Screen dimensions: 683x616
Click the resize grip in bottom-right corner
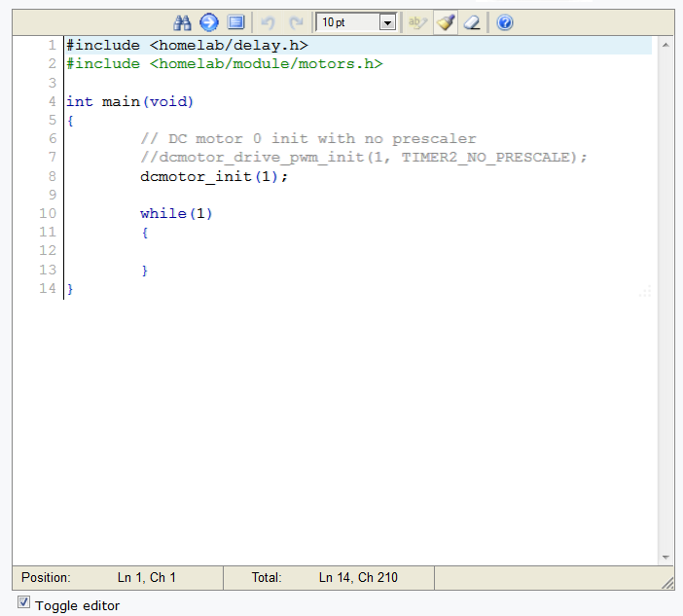pyautogui.click(x=667, y=582)
